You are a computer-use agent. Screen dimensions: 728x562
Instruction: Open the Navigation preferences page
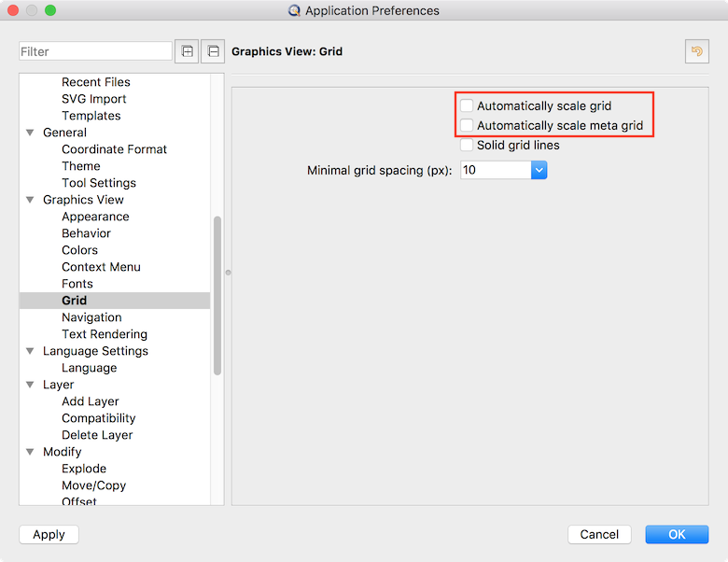[91, 317]
